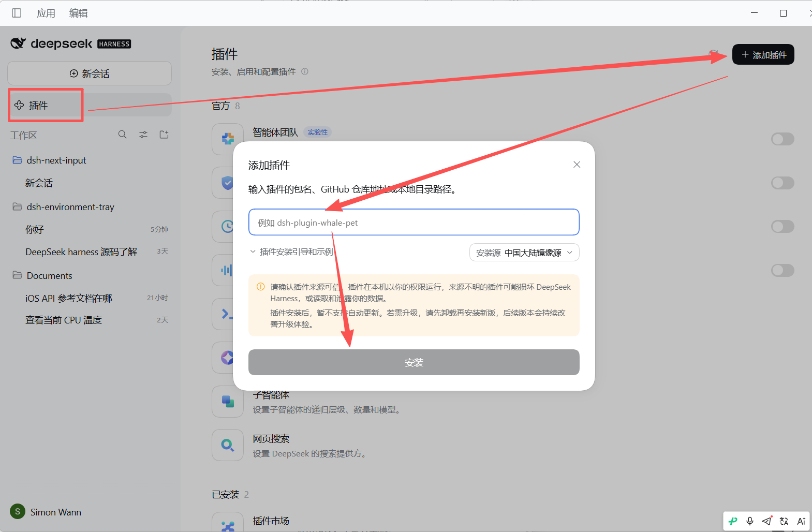Screen dimensions: 812x532
Task: Click the green P icon in floating toolbar
Action: [x=733, y=521]
